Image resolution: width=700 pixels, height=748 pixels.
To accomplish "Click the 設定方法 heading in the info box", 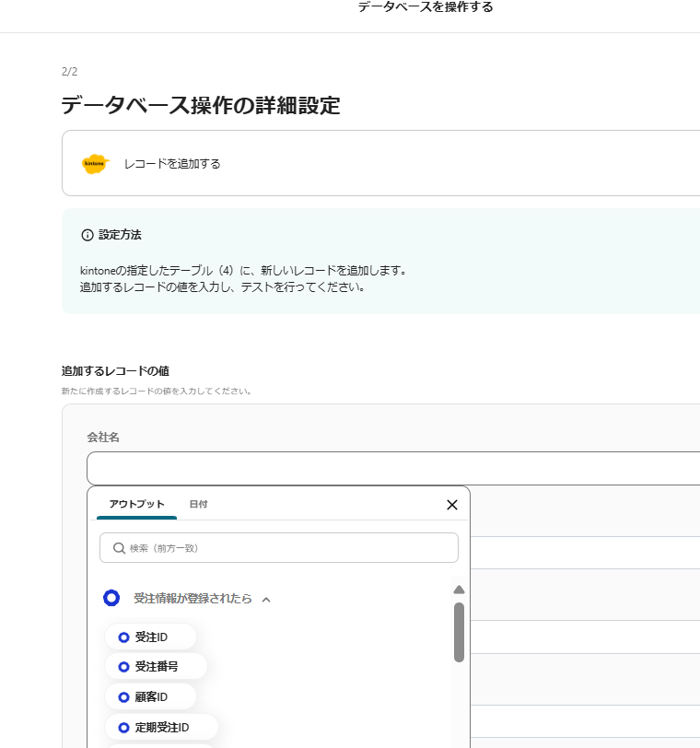I will pos(120,235).
